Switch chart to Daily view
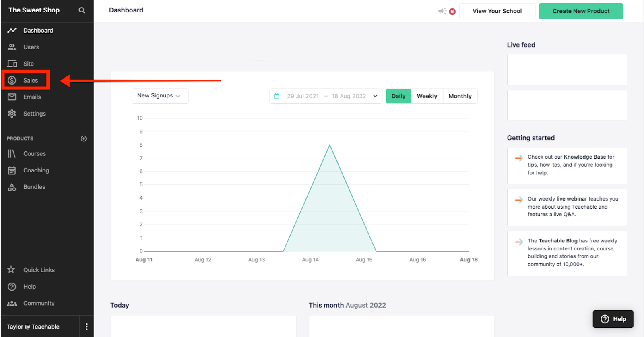Viewport: 644px width, 337px height. [398, 96]
